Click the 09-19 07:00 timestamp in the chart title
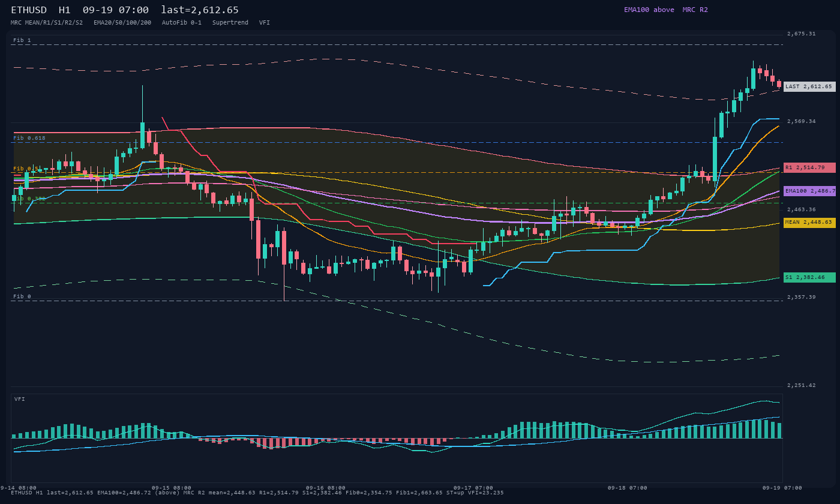This screenshot has width=840, height=504. [x=116, y=10]
